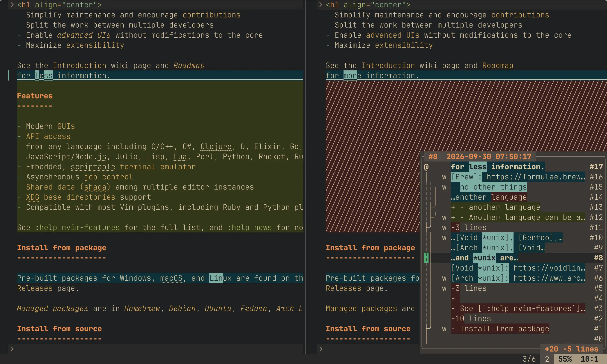Click the 'Roadmap' link in the left pane
This screenshot has width=607, height=364.
[189, 65]
